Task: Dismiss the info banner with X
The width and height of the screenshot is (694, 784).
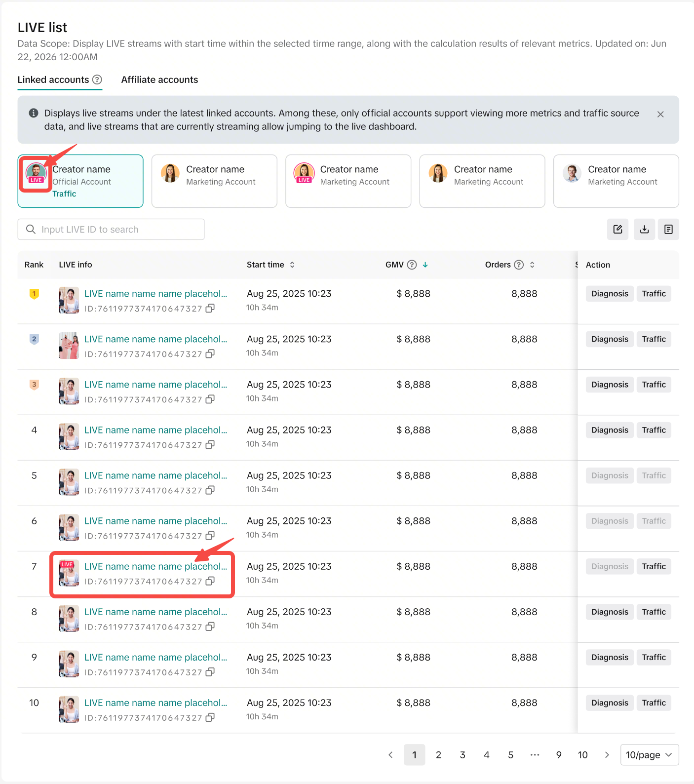Action: [x=660, y=115]
